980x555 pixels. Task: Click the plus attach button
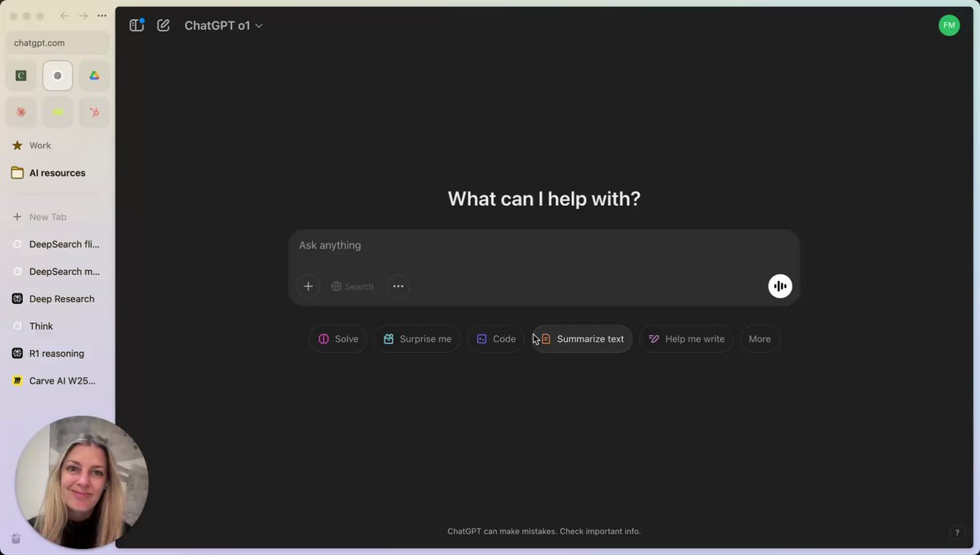coord(308,286)
